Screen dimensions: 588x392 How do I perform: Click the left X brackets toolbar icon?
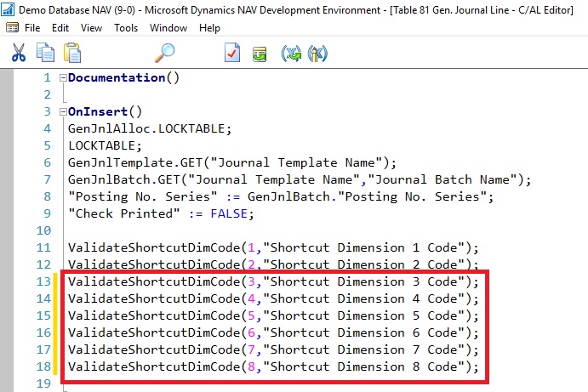pyautogui.click(x=292, y=53)
